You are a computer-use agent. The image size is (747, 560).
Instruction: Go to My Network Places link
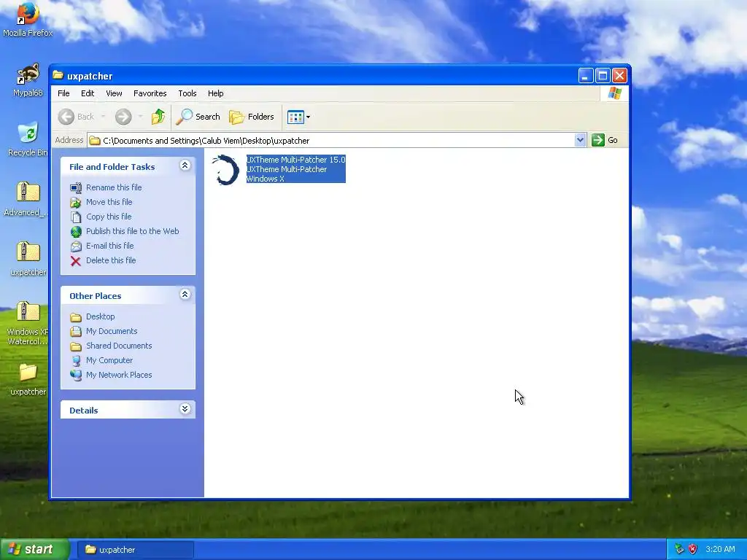coord(119,375)
